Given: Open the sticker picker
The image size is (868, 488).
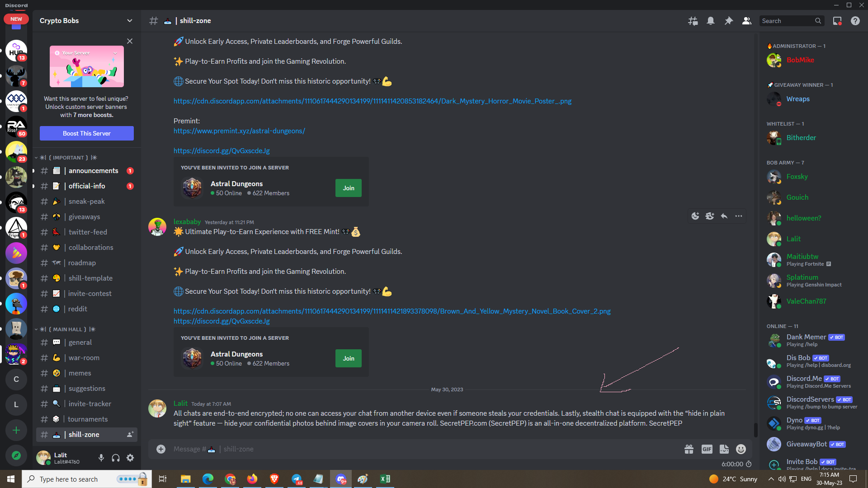Looking at the screenshot, I should (x=724, y=449).
